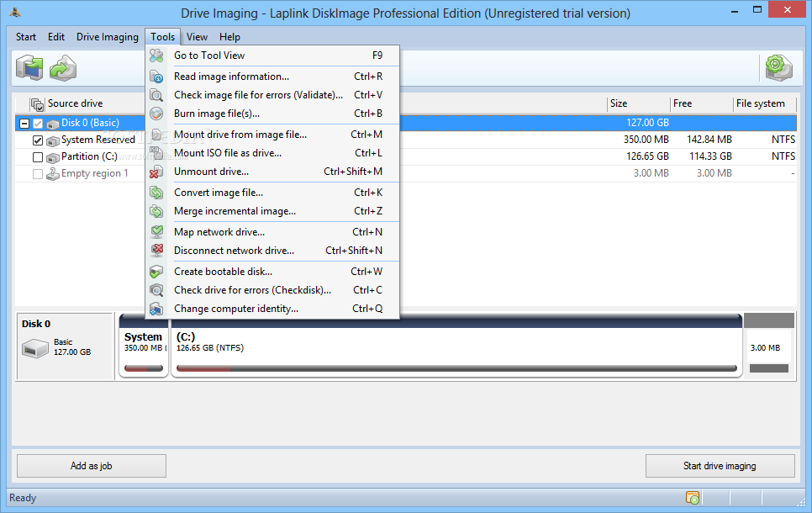Choose Mount drive from image file

click(273, 135)
